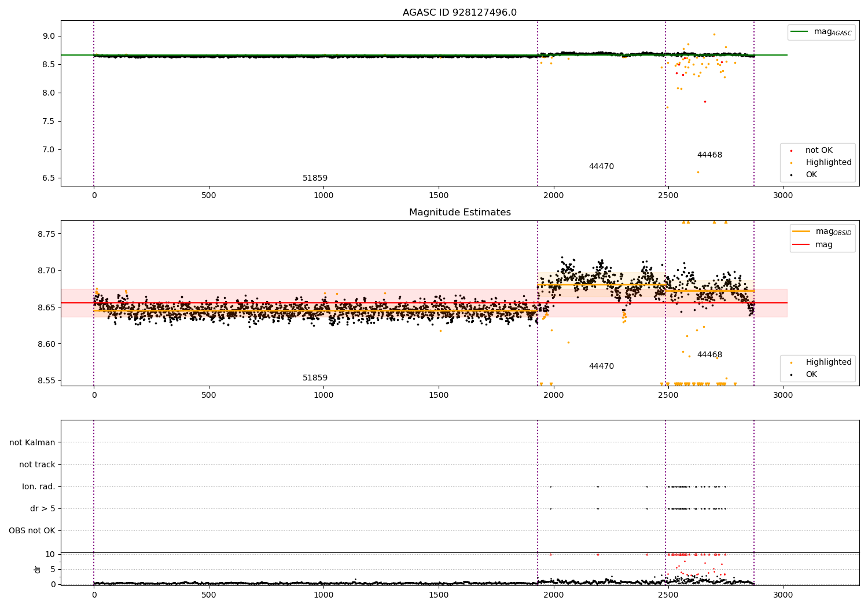The image size is (868, 608).
Task: Click obsid label 44470 in Magnitude Estimates plot
Action: point(601,366)
